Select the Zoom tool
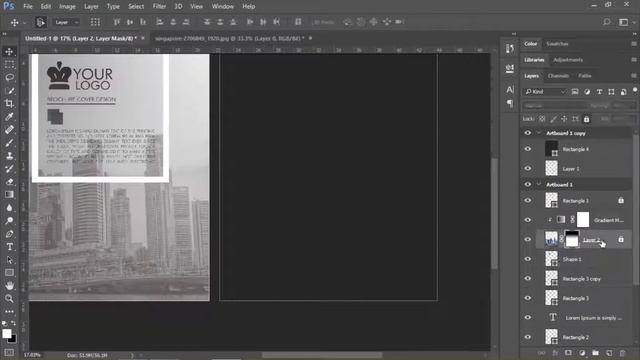This screenshot has height=360, width=640. coord(9,299)
